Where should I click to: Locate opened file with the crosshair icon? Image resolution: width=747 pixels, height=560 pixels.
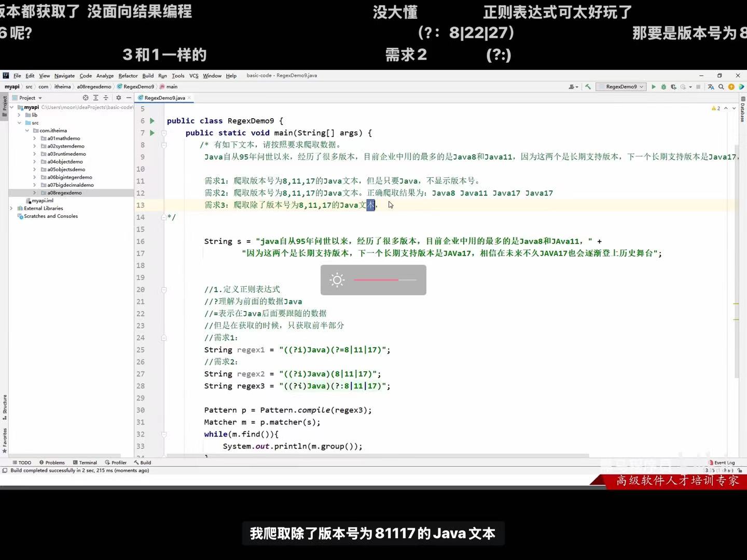(x=86, y=97)
